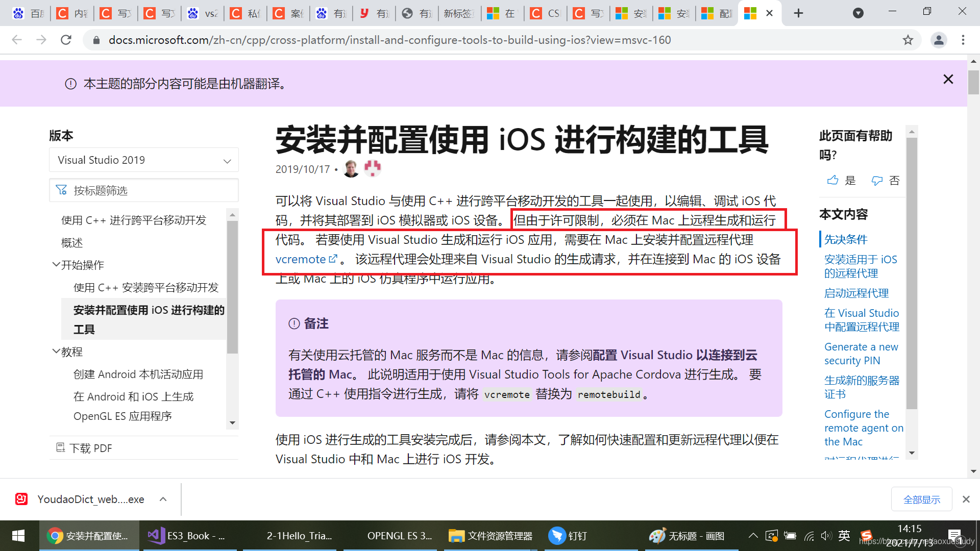Screen dimensions: 980x551
Task: Open the Windows Start menu
Action: tap(18, 536)
